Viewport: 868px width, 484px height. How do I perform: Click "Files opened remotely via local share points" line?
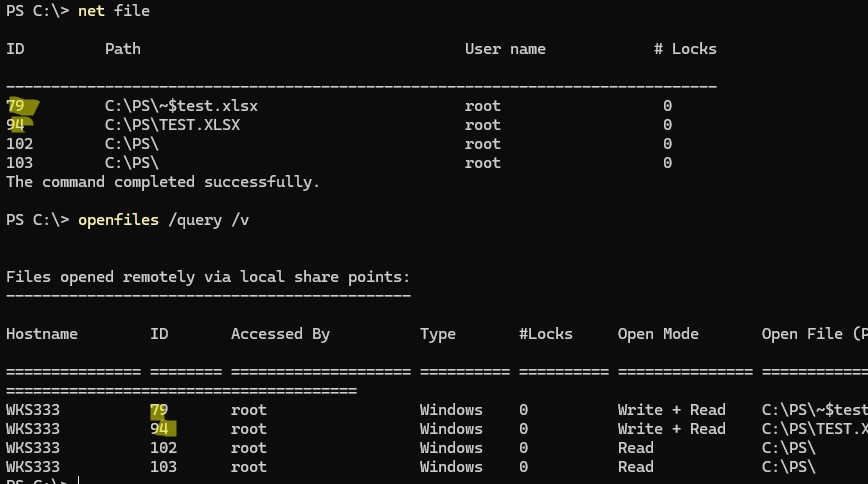(x=208, y=277)
